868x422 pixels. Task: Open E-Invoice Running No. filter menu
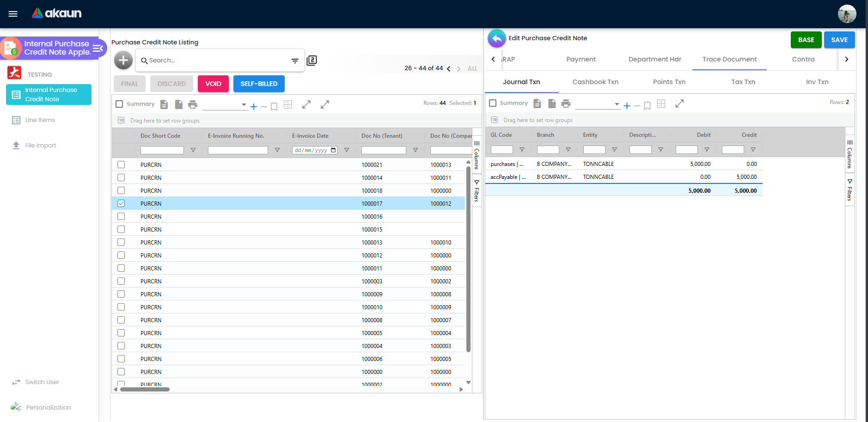[277, 150]
